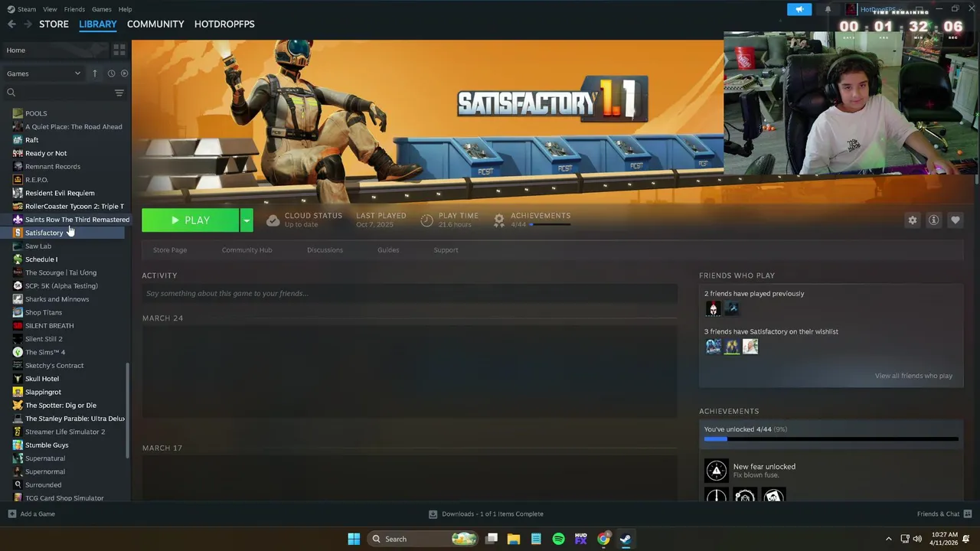Open the Help menu
Viewport: 980px width, 551px height.
pos(125,9)
